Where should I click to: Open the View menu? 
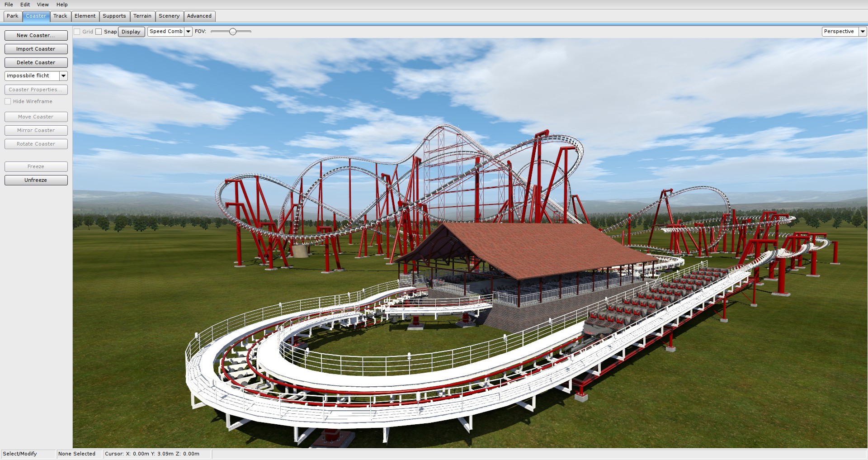click(43, 5)
